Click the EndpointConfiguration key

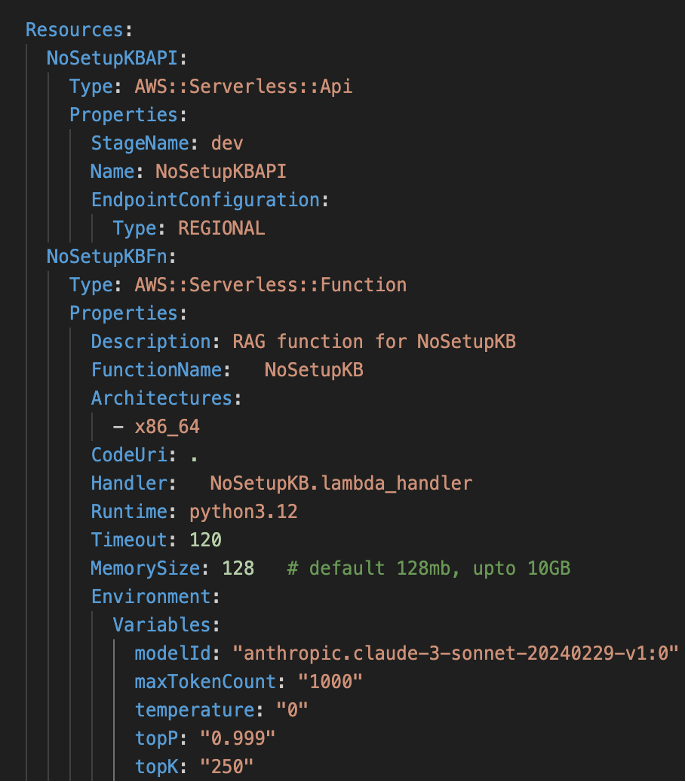coord(205,200)
